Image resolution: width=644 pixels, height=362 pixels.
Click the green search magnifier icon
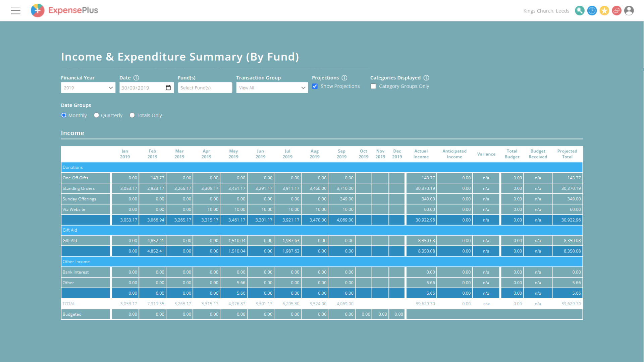(x=579, y=11)
